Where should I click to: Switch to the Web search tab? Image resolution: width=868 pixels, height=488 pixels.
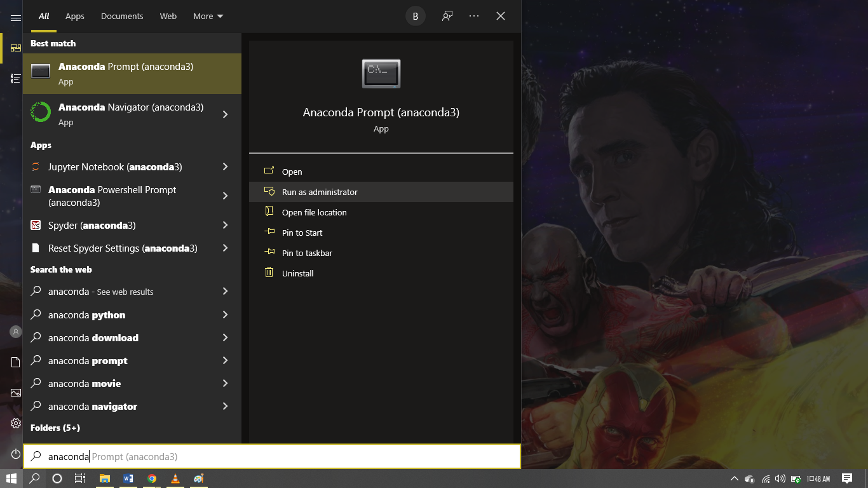pos(168,16)
